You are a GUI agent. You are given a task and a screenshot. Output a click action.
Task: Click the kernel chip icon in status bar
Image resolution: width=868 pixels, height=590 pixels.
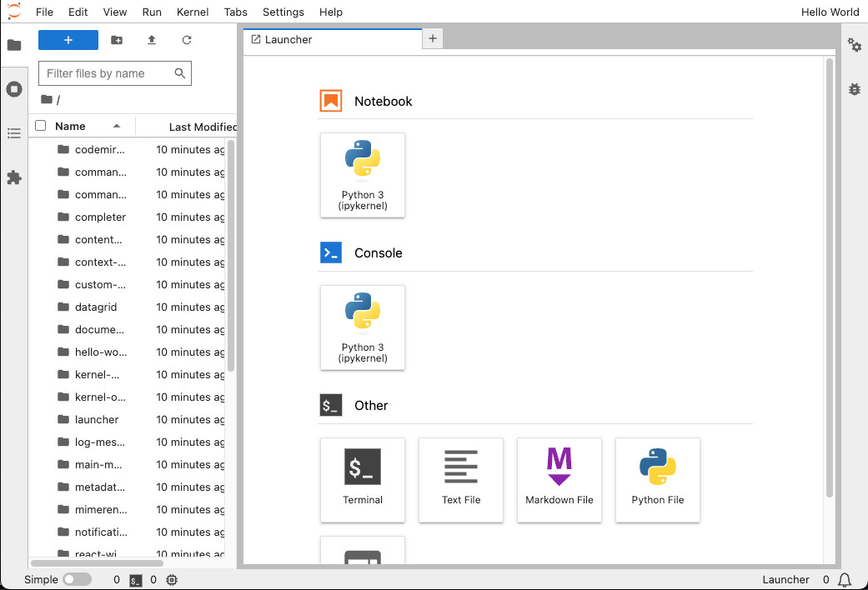(x=172, y=580)
